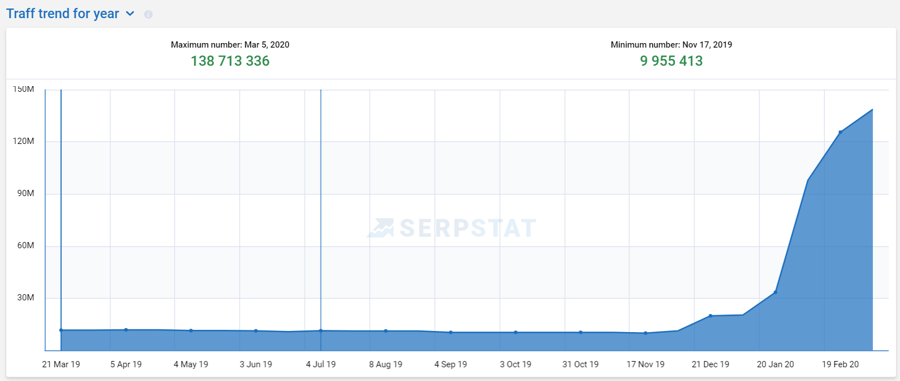
Task: Select the 17 Nov 19 minimum data point
Action: [645, 333]
